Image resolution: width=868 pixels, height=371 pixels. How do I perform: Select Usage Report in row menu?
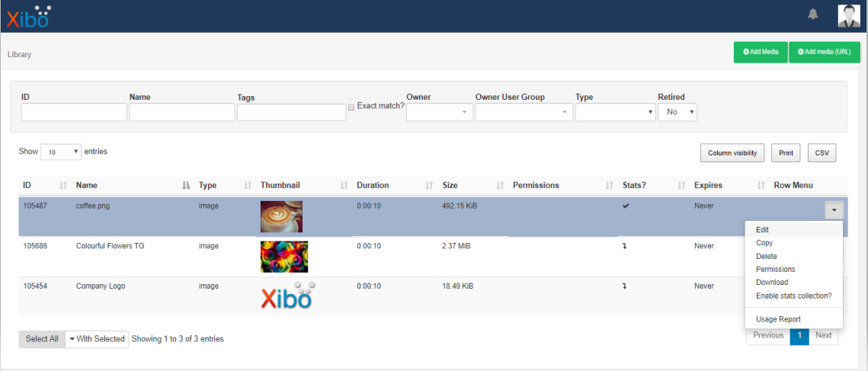click(x=778, y=319)
